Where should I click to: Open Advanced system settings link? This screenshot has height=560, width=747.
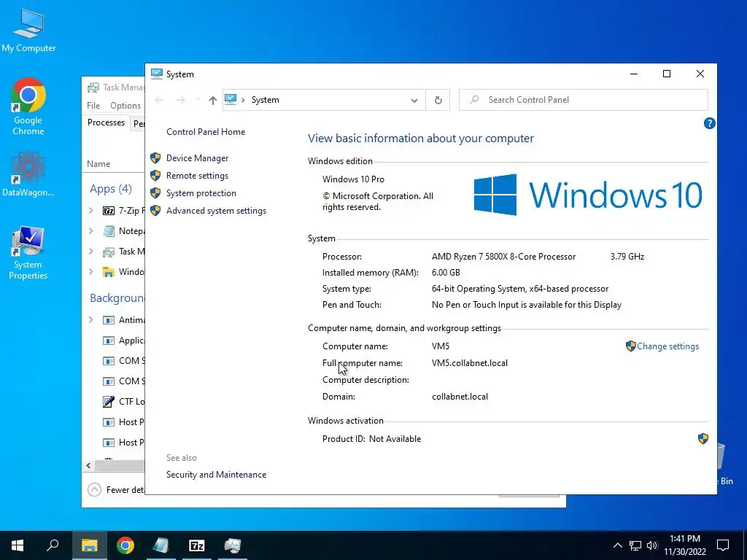coord(216,211)
